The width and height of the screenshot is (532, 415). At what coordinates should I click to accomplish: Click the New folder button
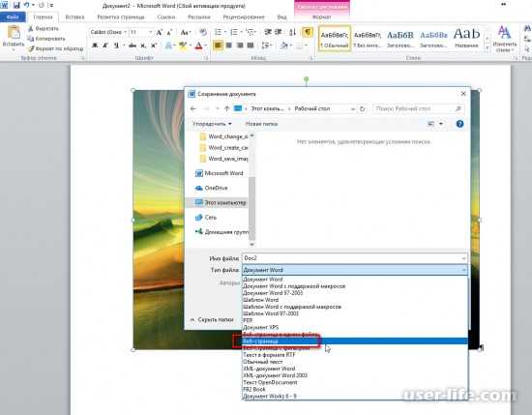tap(261, 124)
